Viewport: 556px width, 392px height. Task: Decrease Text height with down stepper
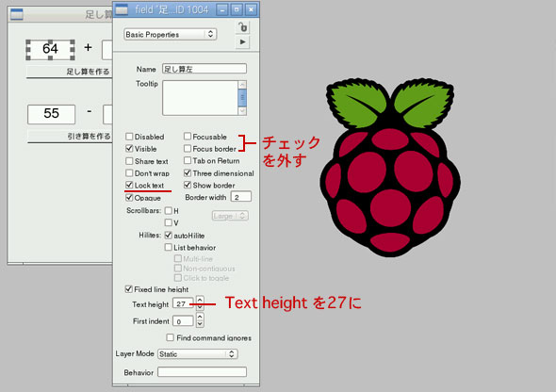pos(200,306)
